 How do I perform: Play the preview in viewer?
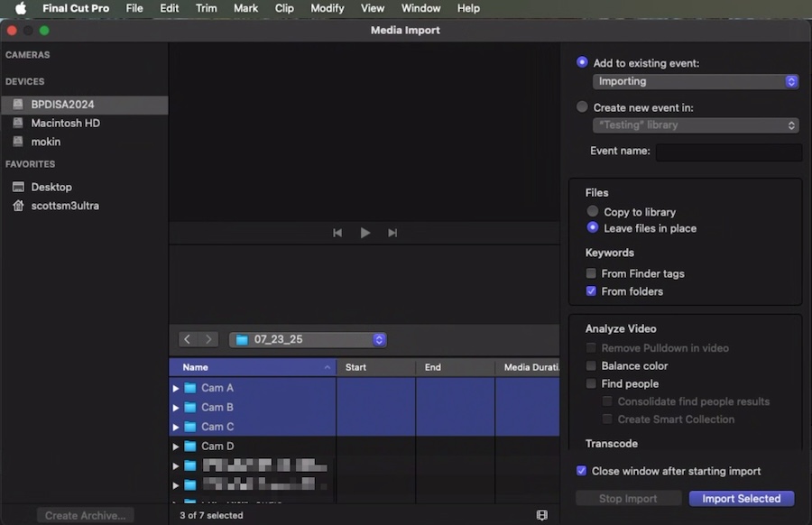tap(365, 233)
